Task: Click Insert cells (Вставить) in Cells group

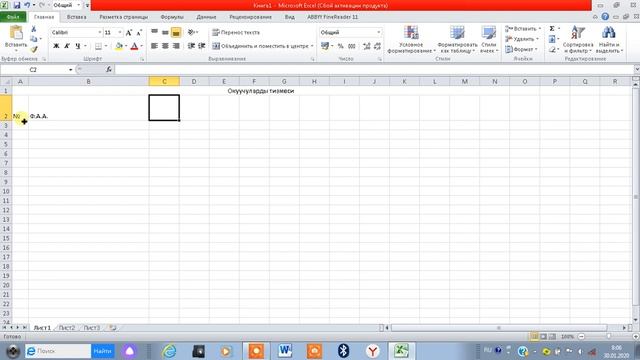Action: coord(522,29)
